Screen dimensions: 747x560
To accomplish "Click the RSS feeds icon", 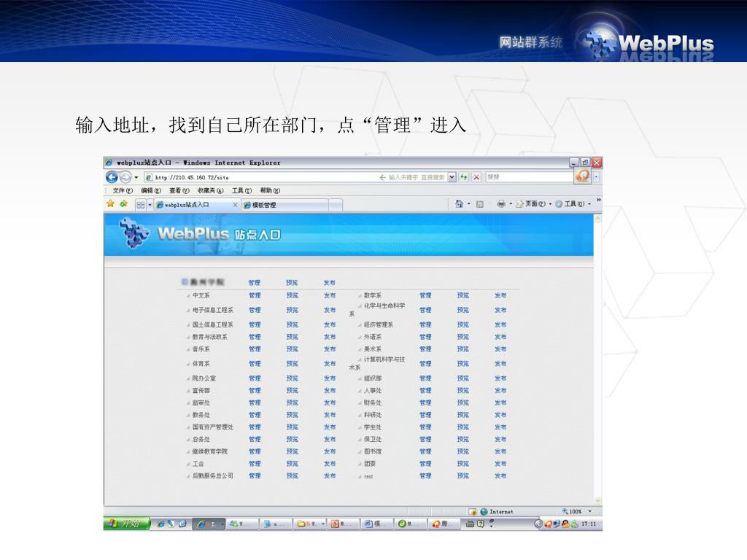I will point(480,204).
